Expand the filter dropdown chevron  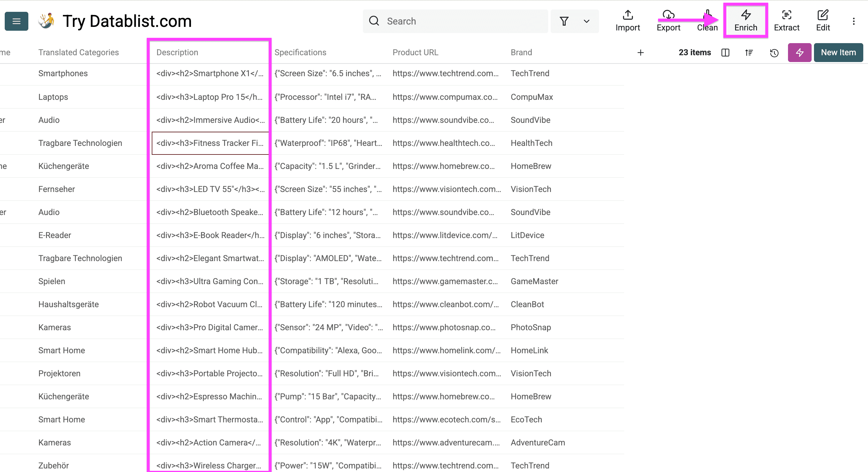pyautogui.click(x=586, y=21)
